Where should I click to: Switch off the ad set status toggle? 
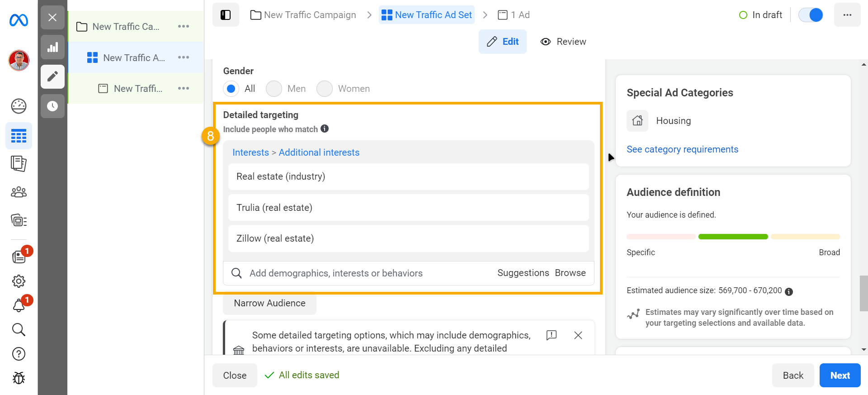pos(811,15)
